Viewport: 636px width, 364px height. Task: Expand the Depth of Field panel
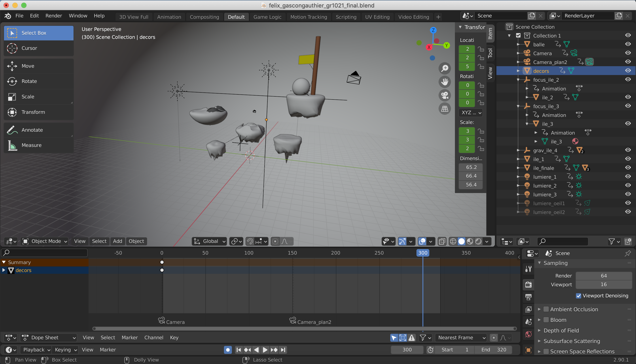[x=561, y=330]
